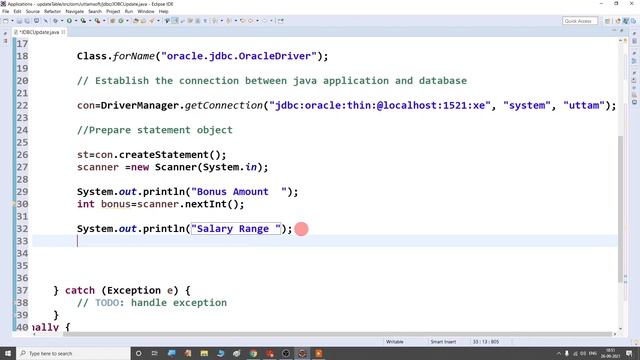Open the Navigate menu
Screen dimensions: 640x360
75,11
